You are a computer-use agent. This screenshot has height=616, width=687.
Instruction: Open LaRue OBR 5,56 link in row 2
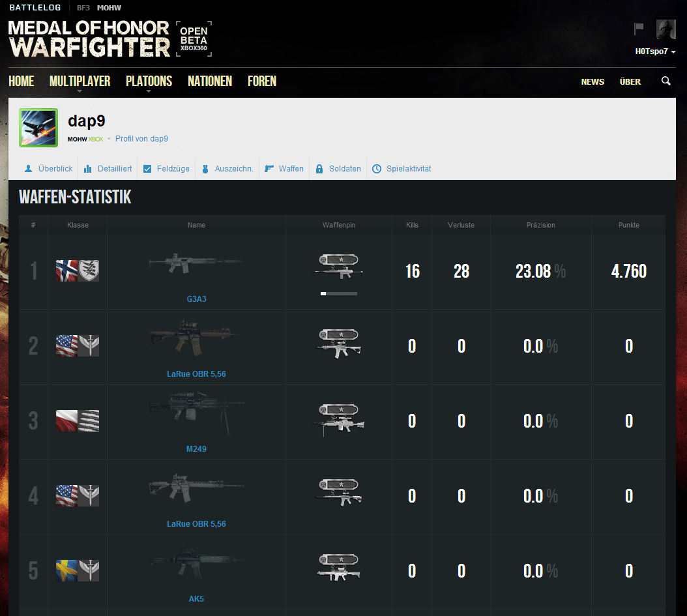[x=196, y=374]
